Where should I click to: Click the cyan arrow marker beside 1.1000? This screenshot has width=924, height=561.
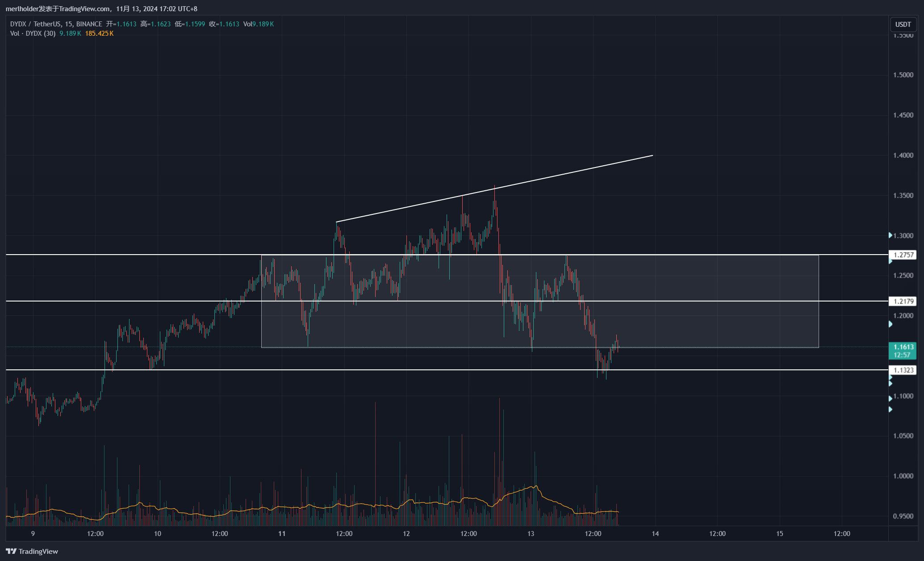[890, 398]
